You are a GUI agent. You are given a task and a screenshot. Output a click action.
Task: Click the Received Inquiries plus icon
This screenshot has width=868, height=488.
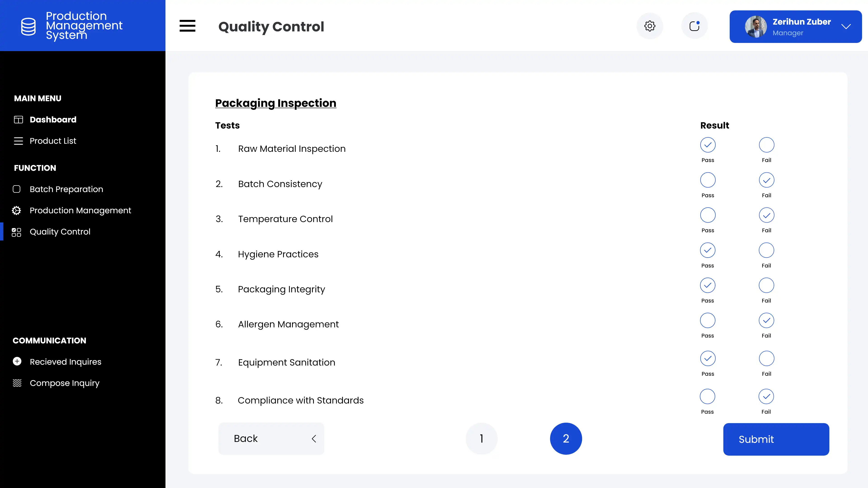(17, 361)
